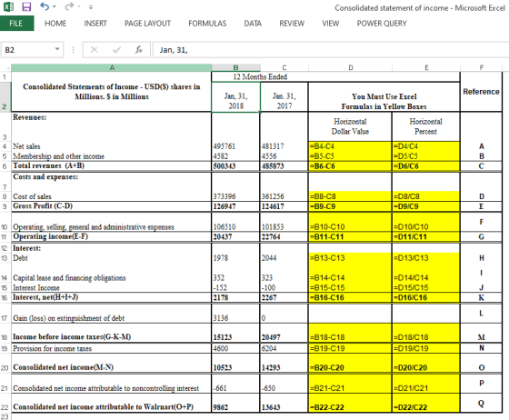Open the Undo history dropdown arrow
The width and height of the screenshot is (509, 420).
click(x=55, y=6)
